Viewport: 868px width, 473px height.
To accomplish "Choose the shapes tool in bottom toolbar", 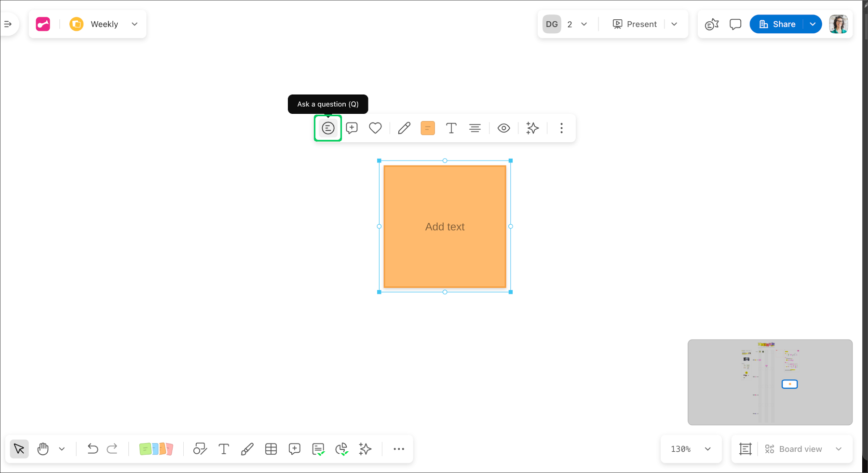I will (x=200, y=449).
